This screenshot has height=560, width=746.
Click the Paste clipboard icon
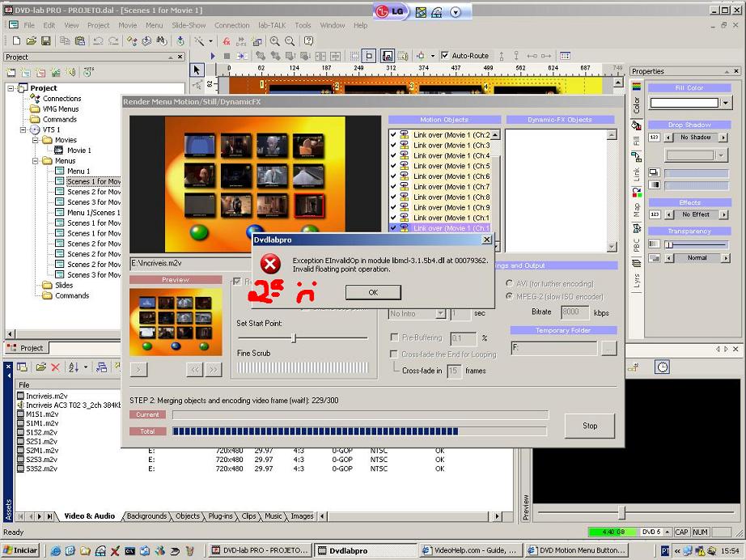[x=80, y=41]
